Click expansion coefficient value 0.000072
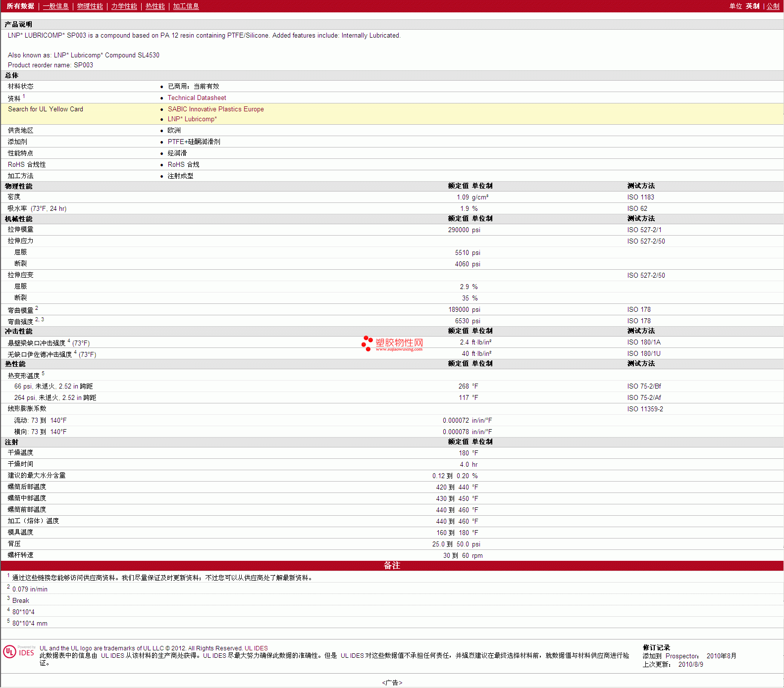The image size is (784, 688). click(x=456, y=421)
